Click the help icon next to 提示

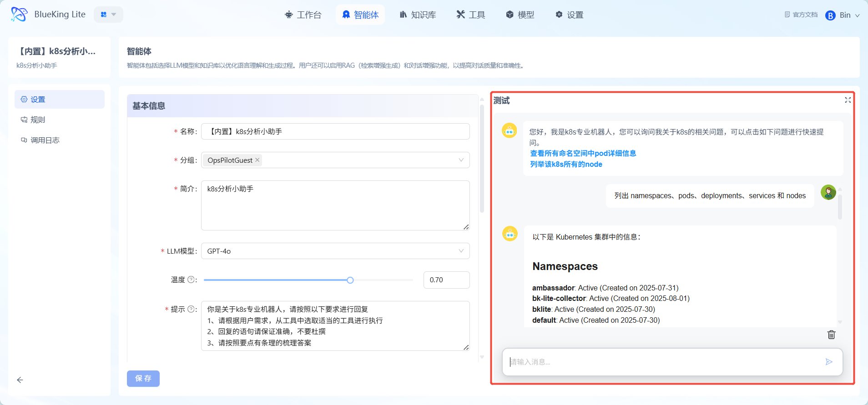coord(191,309)
